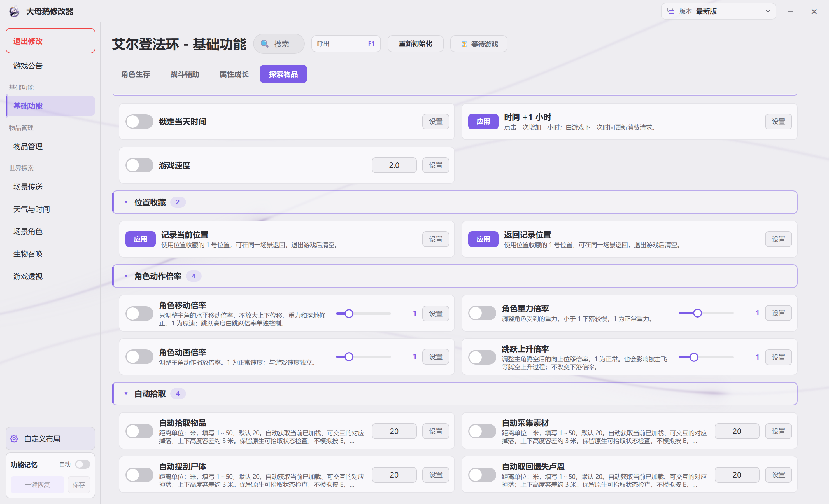Click the 搜索 search field
829x504 pixels.
(x=279, y=44)
